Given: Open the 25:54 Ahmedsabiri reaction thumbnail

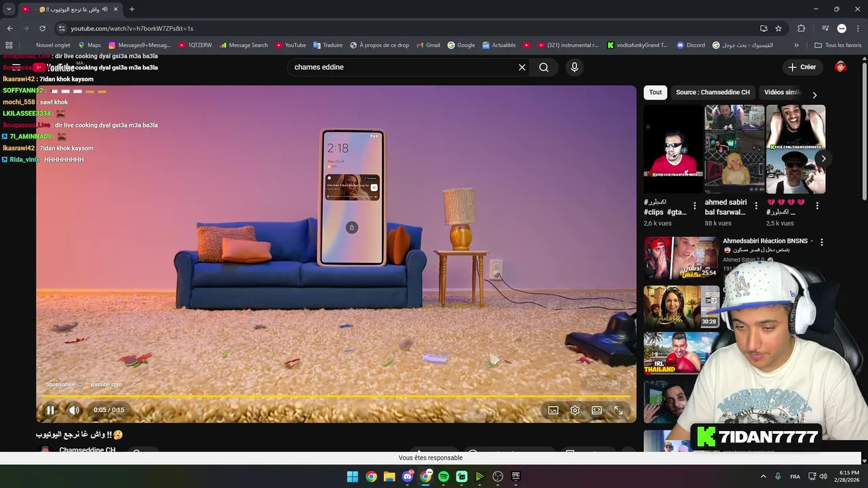Looking at the screenshot, I should [681, 258].
